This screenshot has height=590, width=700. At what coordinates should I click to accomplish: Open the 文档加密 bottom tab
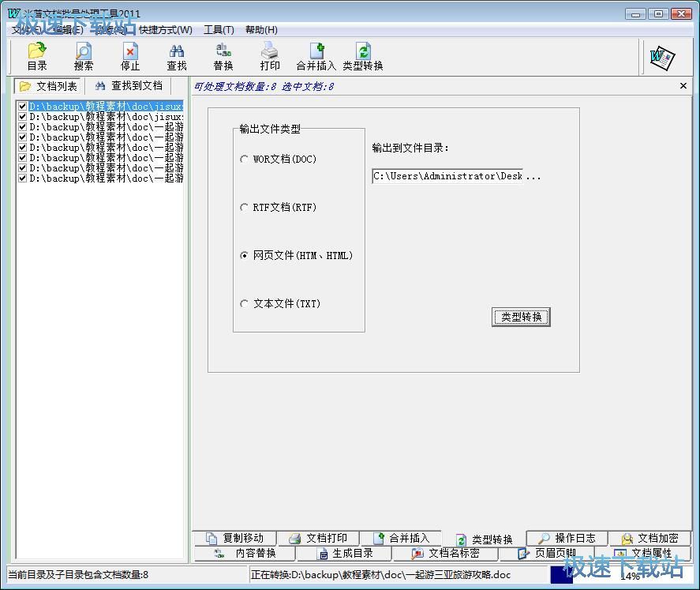point(650,538)
